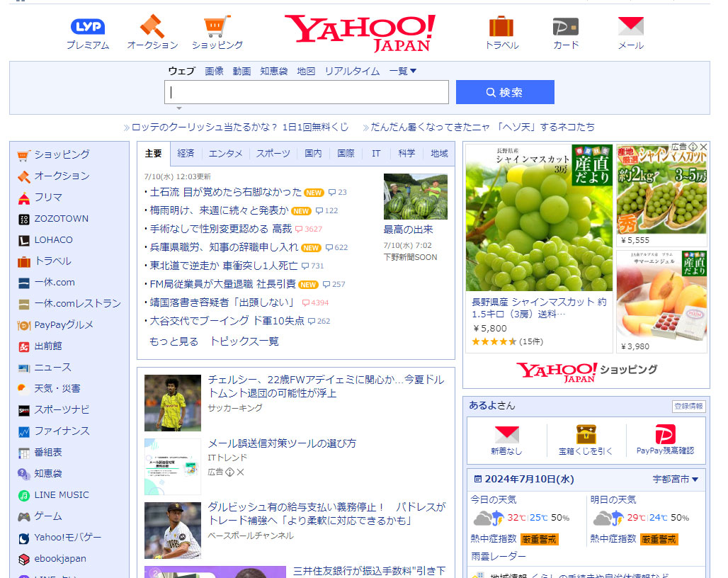This screenshot has height=578, width=728.
Task: Open ゲーム controller sidebar icon
Action: [x=23, y=516]
